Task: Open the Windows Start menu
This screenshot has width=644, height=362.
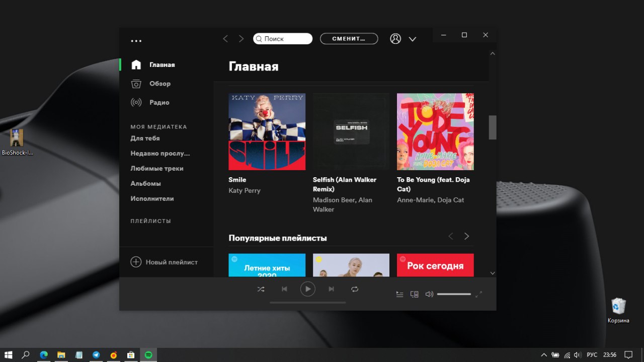Action: (8, 354)
